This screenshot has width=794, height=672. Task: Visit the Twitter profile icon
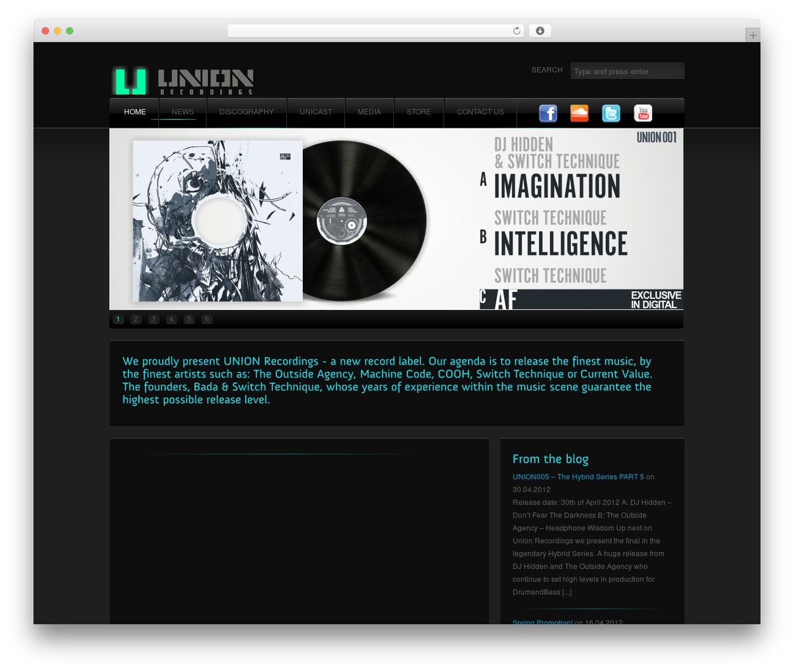(x=611, y=113)
